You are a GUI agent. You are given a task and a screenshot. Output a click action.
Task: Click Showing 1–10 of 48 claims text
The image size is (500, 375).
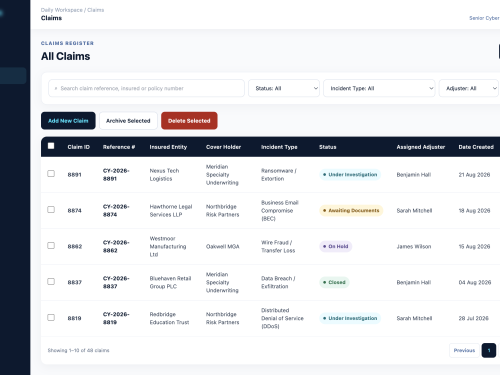(78, 350)
